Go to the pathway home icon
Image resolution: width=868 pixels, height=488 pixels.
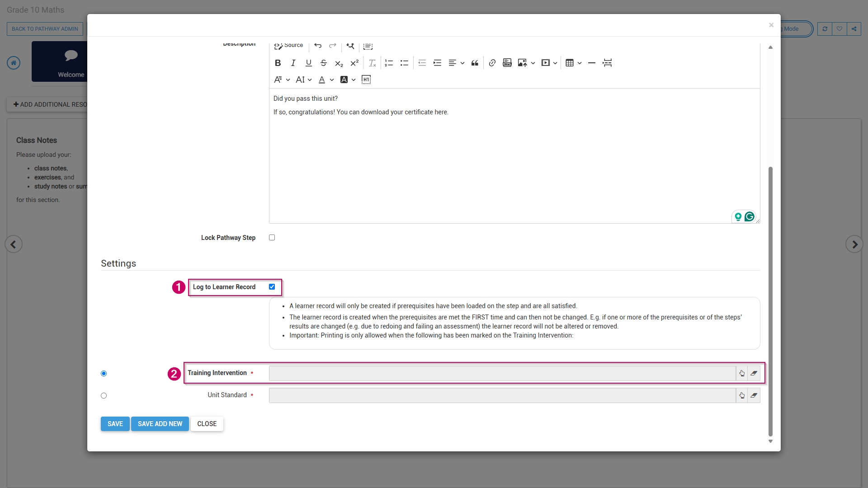[x=14, y=63]
